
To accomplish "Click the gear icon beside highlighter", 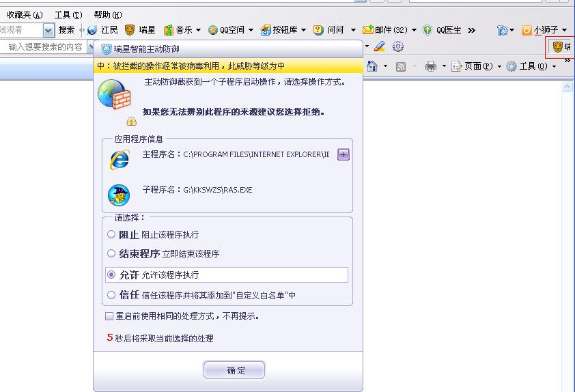I will (x=398, y=46).
